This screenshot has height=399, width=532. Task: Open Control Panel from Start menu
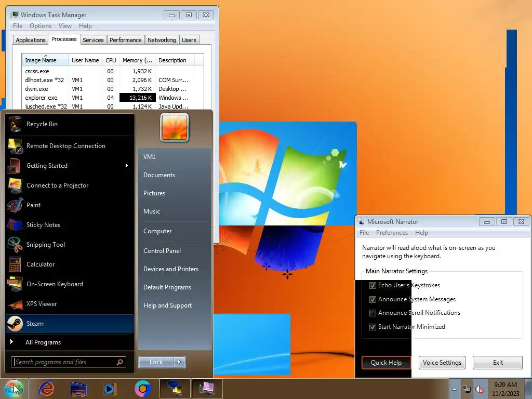click(162, 251)
